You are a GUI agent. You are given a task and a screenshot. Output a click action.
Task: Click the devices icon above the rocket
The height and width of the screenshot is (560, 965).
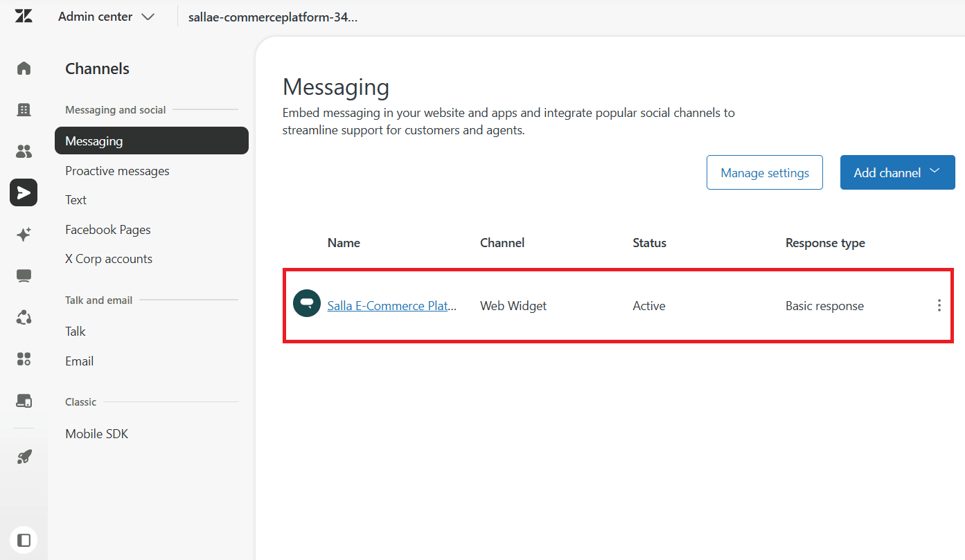click(x=24, y=401)
